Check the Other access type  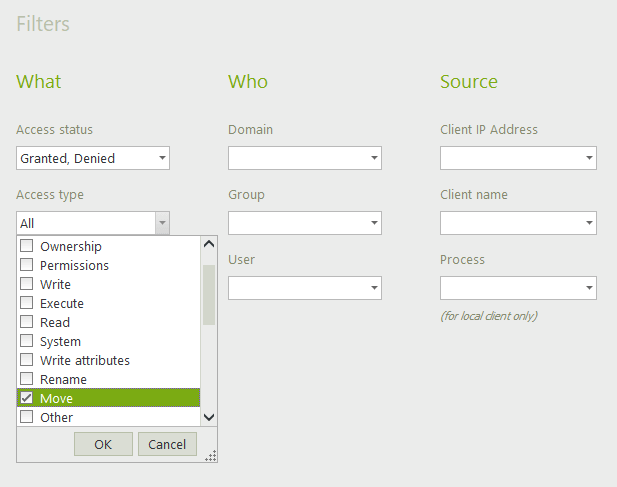[x=27, y=417]
